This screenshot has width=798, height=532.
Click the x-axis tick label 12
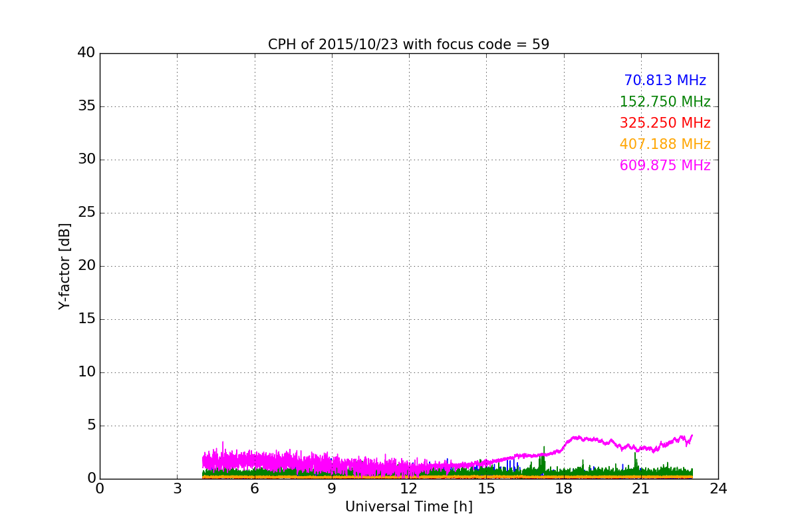409,489
